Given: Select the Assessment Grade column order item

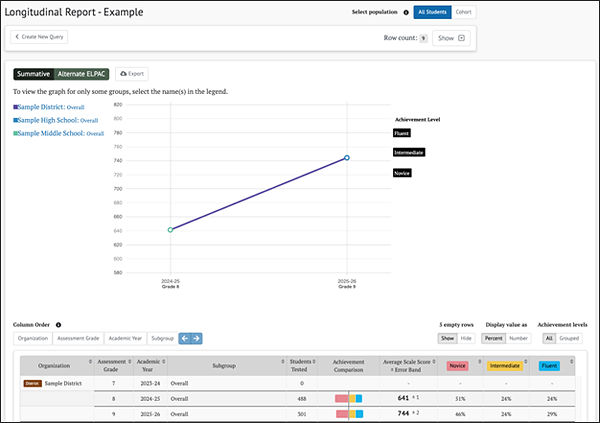Looking at the screenshot, I should pyautogui.click(x=78, y=338).
